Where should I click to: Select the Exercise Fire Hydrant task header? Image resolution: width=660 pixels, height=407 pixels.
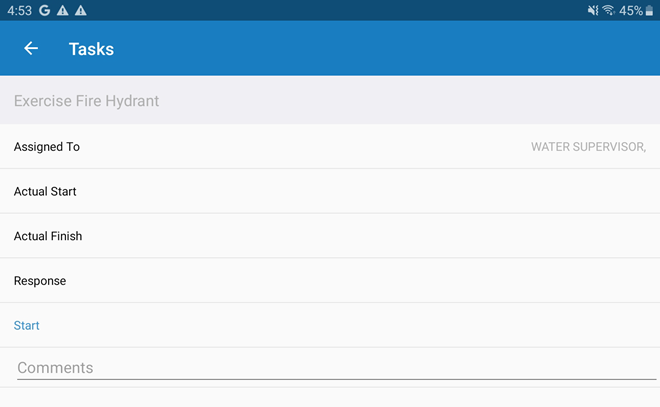point(87,101)
